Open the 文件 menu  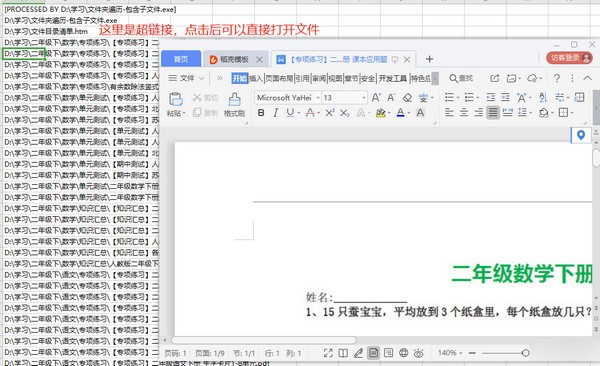186,78
